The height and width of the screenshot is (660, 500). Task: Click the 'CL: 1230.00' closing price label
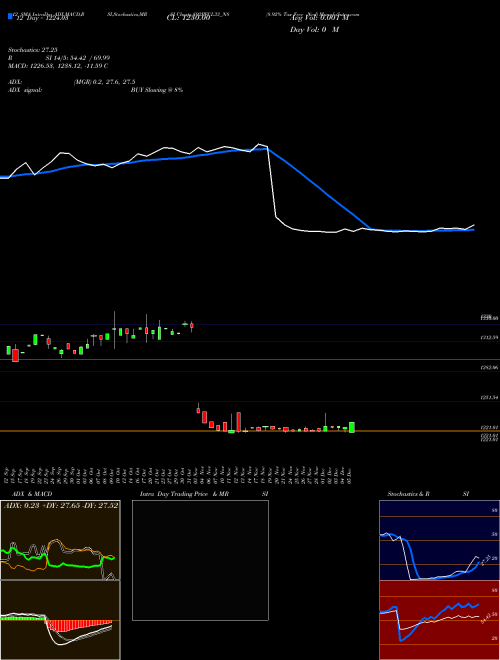pyautogui.click(x=188, y=18)
